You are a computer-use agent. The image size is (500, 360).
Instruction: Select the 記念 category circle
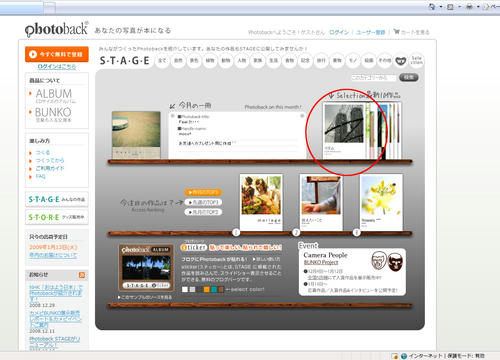point(305,61)
